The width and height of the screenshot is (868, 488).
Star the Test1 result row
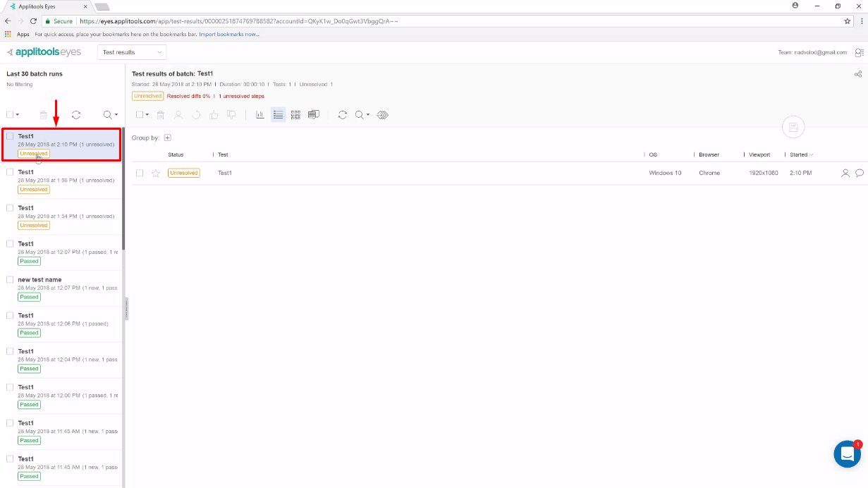156,173
